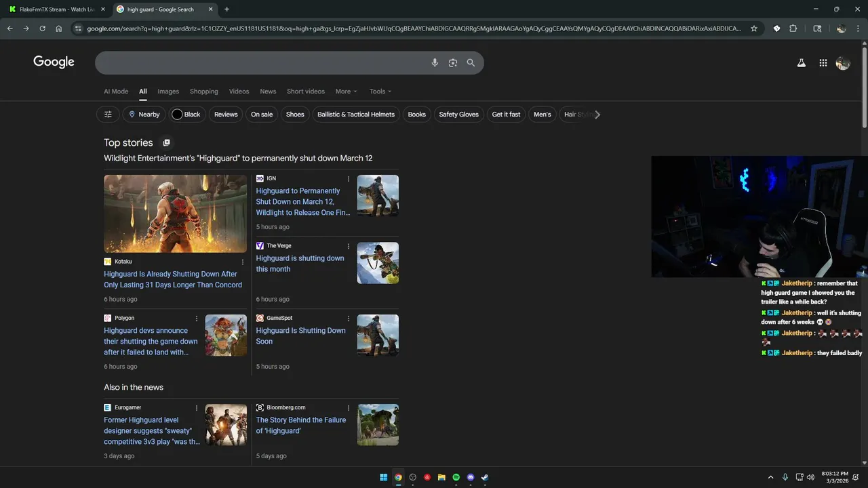This screenshot has height=488, width=868.
Task: Open more options for The Verge story
Action: 349,246
